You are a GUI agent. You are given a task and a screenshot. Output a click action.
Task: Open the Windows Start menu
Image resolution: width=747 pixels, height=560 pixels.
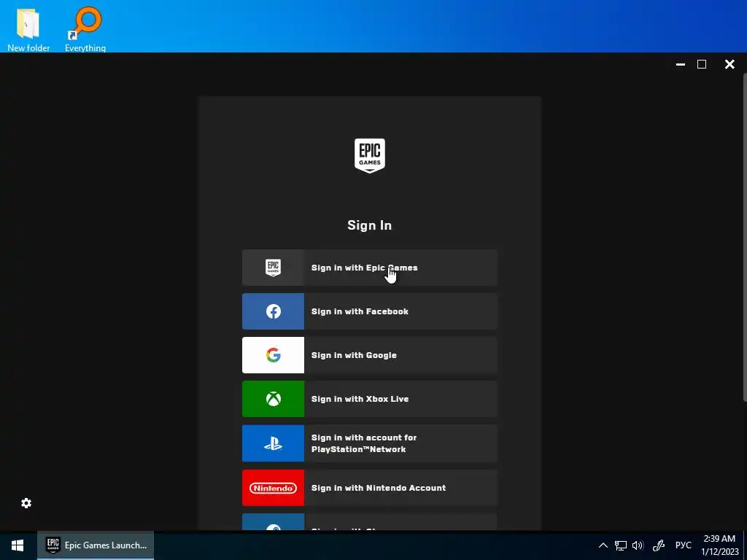[18, 545]
